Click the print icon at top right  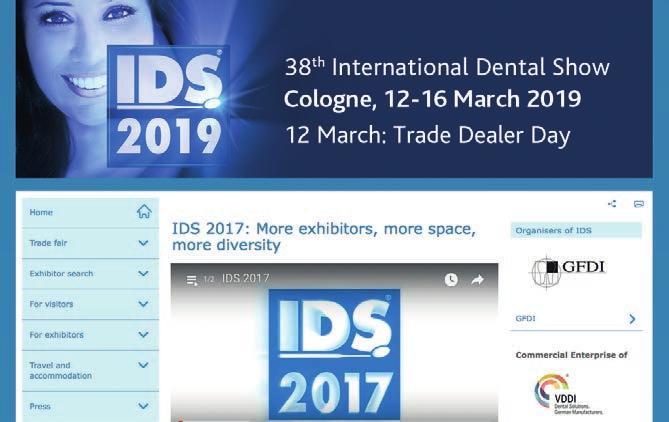coord(639,204)
